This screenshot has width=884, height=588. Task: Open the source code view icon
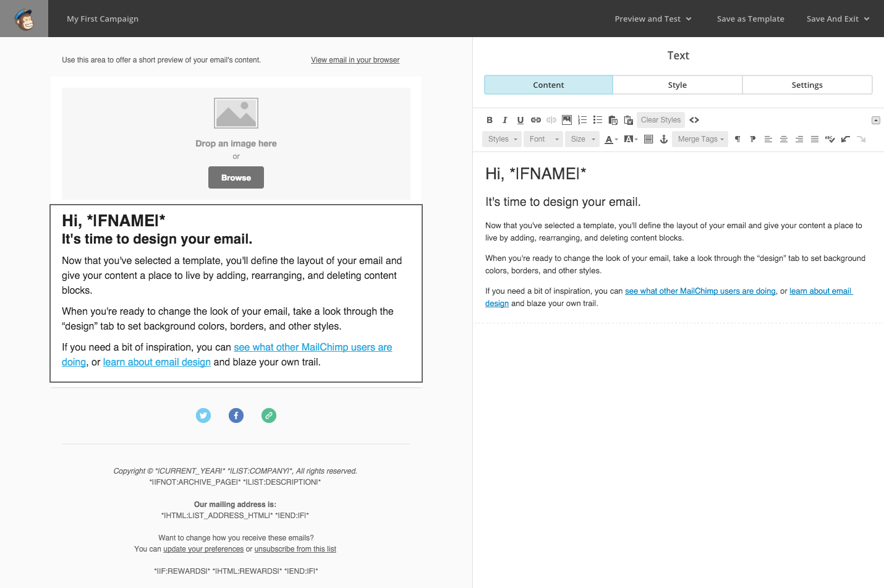click(694, 120)
